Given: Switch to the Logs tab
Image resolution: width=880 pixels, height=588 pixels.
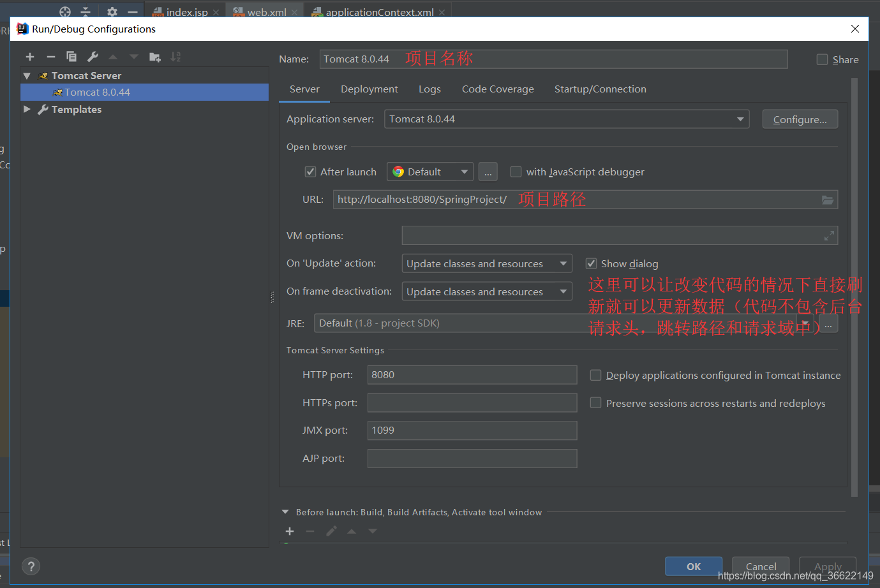Looking at the screenshot, I should 429,89.
